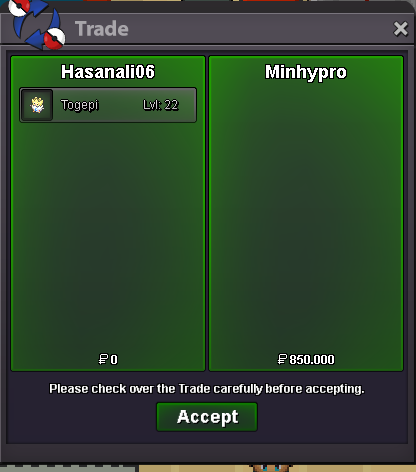Select the Togepi trade slot row
Viewport: 416px width, 472px height.
click(x=108, y=105)
